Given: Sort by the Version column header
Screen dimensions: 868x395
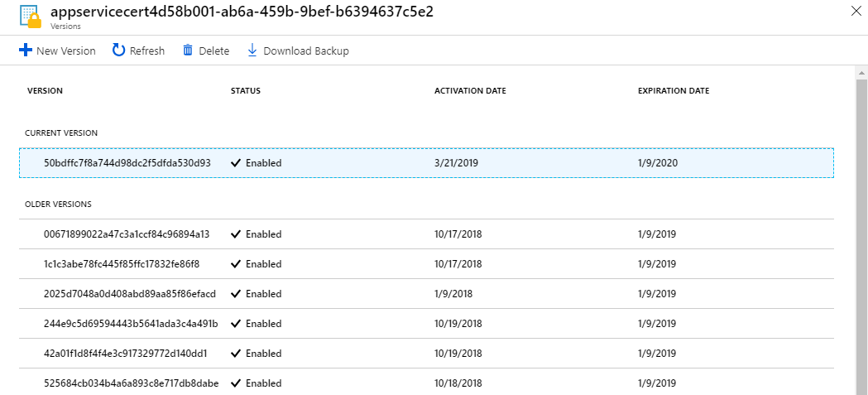Looking at the screenshot, I should point(45,91).
